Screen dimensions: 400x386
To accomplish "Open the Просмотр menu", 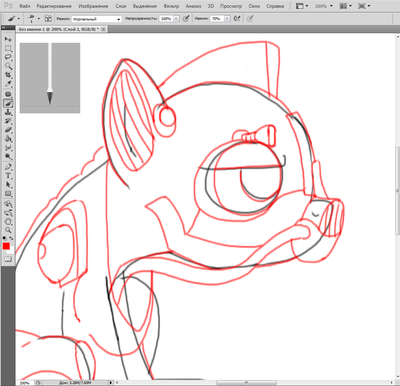I will pyautogui.click(x=231, y=6).
